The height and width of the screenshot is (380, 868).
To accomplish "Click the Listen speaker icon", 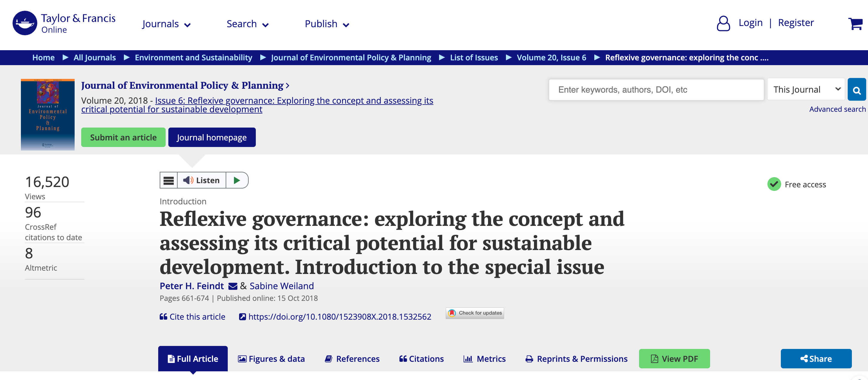I will [x=188, y=180].
